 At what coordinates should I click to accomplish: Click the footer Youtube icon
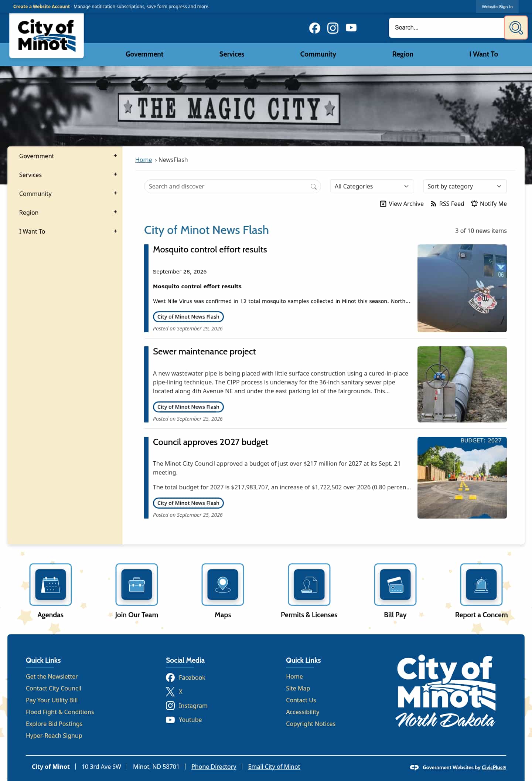(170, 720)
